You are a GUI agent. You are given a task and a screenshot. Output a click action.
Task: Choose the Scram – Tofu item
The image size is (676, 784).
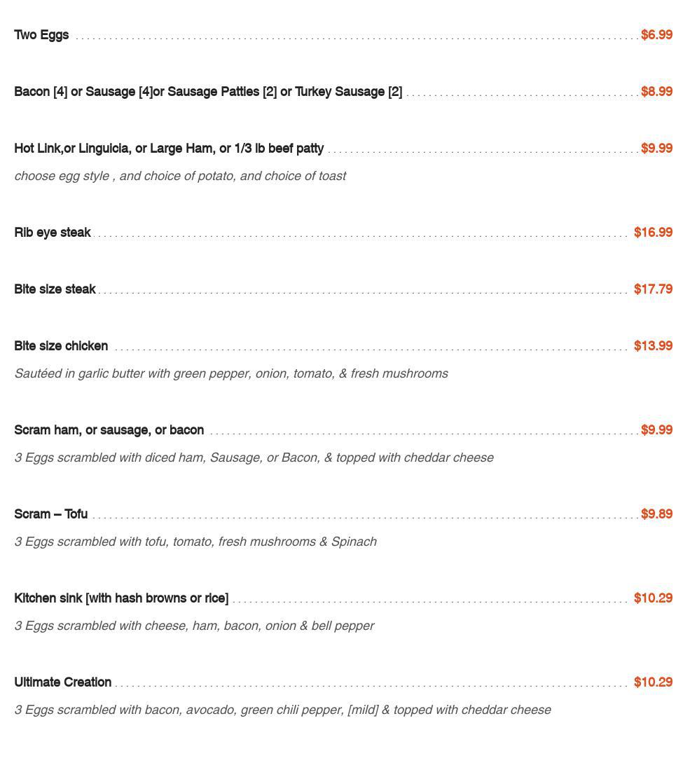tap(51, 514)
